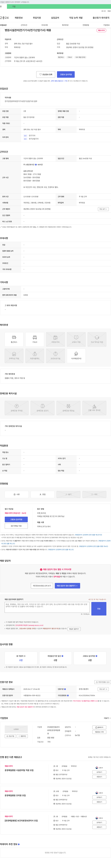Select the green 기업 tab at top

pos(14,6)
